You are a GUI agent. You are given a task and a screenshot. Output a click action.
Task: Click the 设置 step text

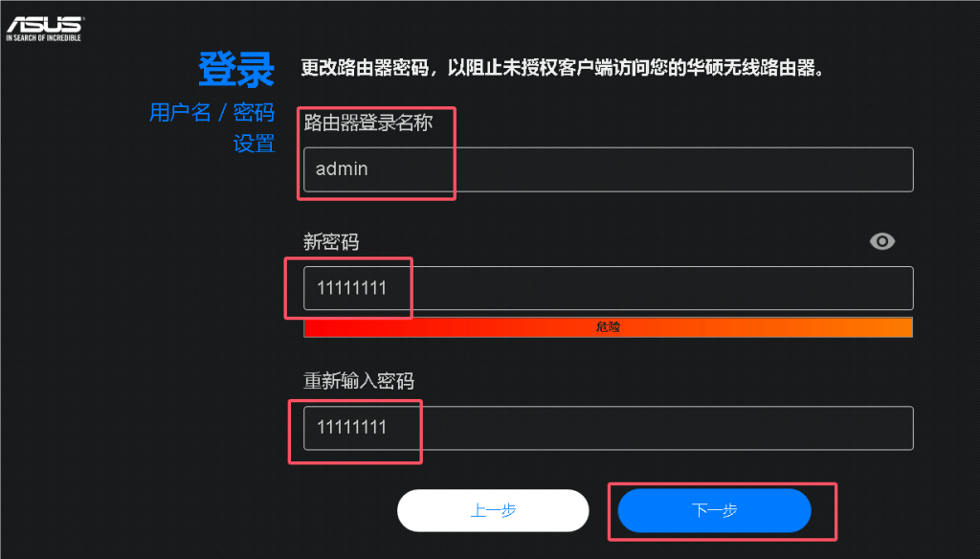(x=254, y=144)
